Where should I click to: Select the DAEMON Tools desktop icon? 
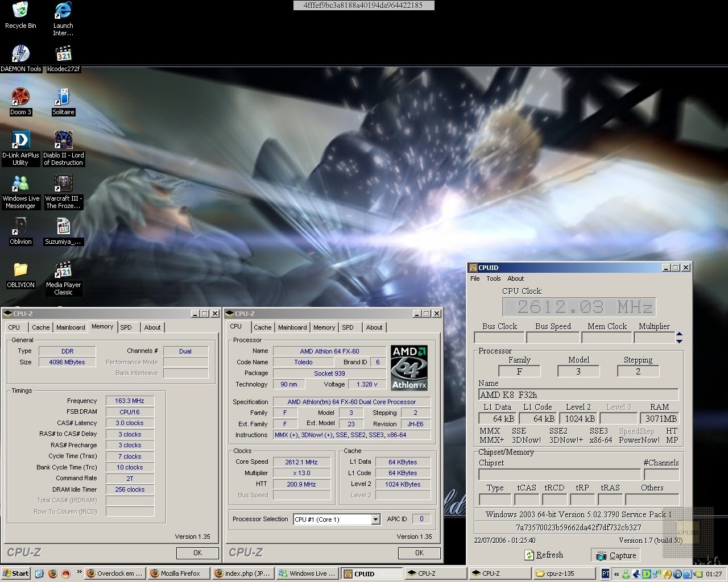coord(20,58)
